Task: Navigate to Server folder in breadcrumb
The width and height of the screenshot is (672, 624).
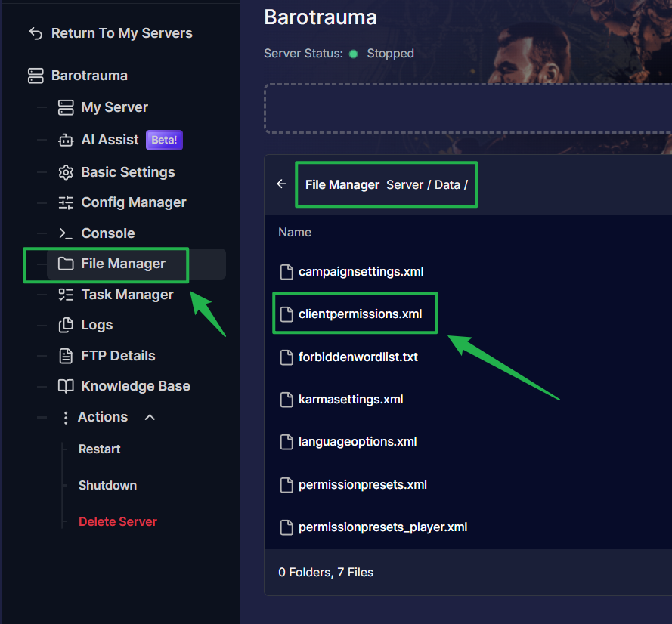Action: [404, 184]
